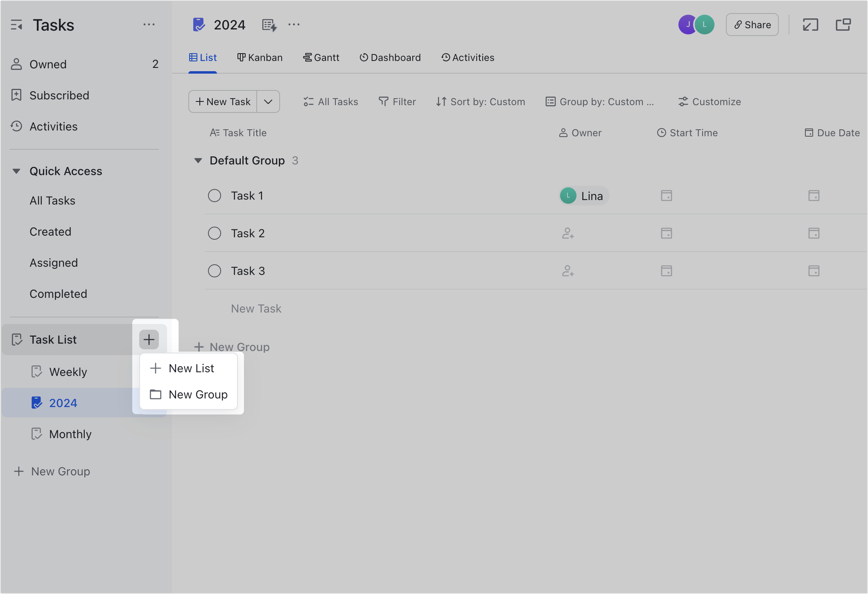Select New List from the popup menu

[191, 368]
